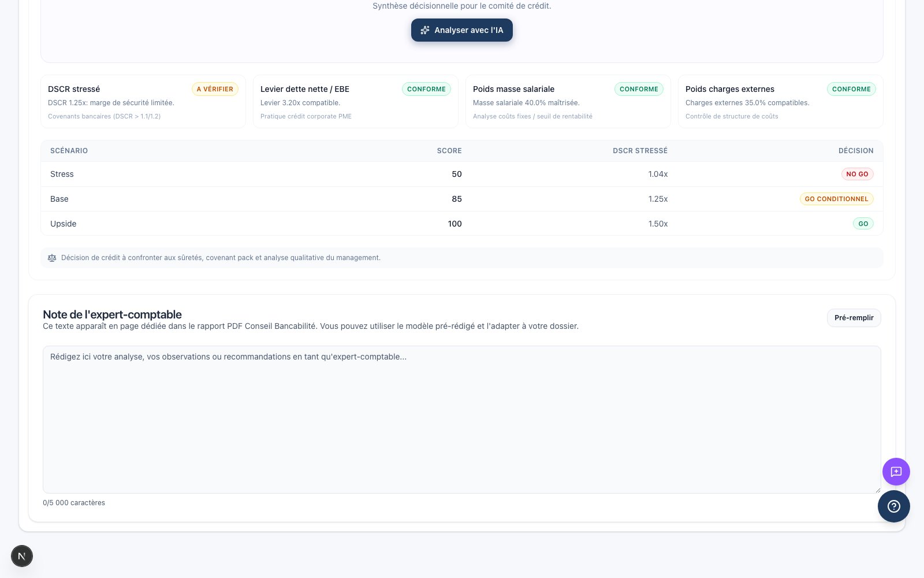Click the 1.25x value in the Base row
This screenshot has width=924, height=578.
658,199
